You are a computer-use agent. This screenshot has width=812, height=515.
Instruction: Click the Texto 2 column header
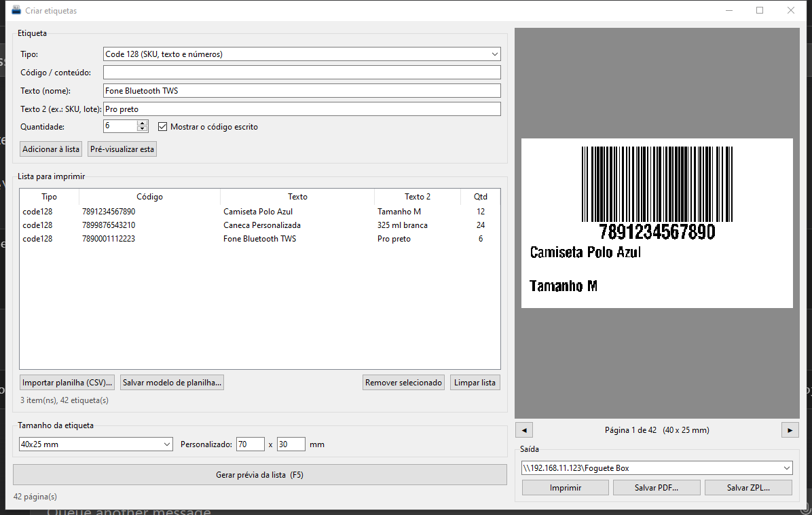(418, 197)
